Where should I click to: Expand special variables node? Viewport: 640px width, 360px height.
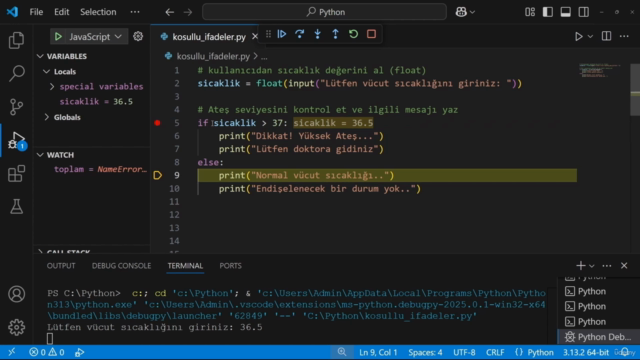click(52, 87)
